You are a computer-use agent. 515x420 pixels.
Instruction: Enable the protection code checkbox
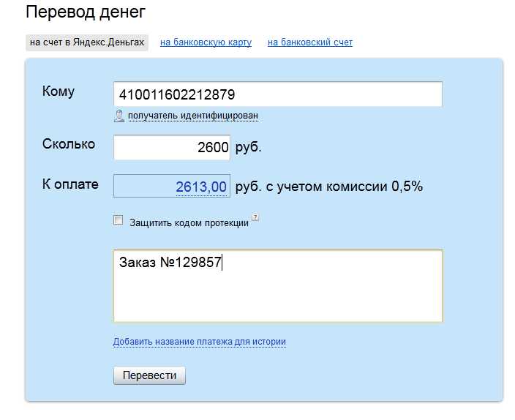119,220
